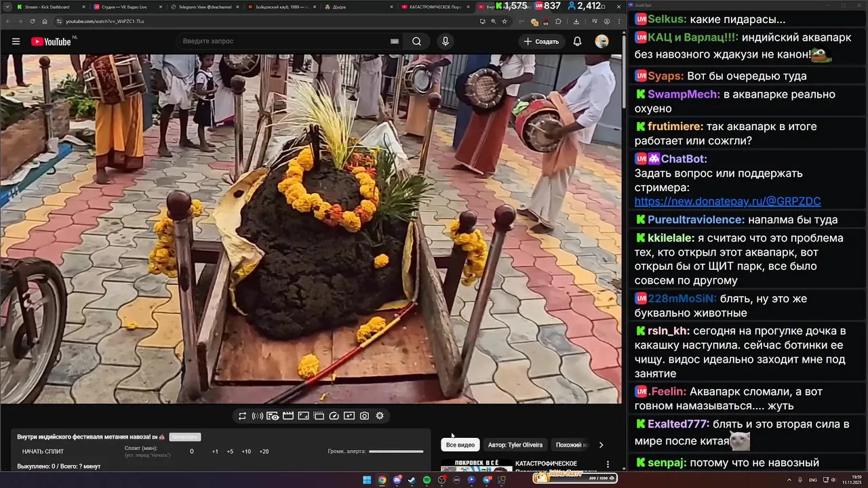Open the ПОКРОВСК ВСЁ video thumbnail

click(477, 465)
